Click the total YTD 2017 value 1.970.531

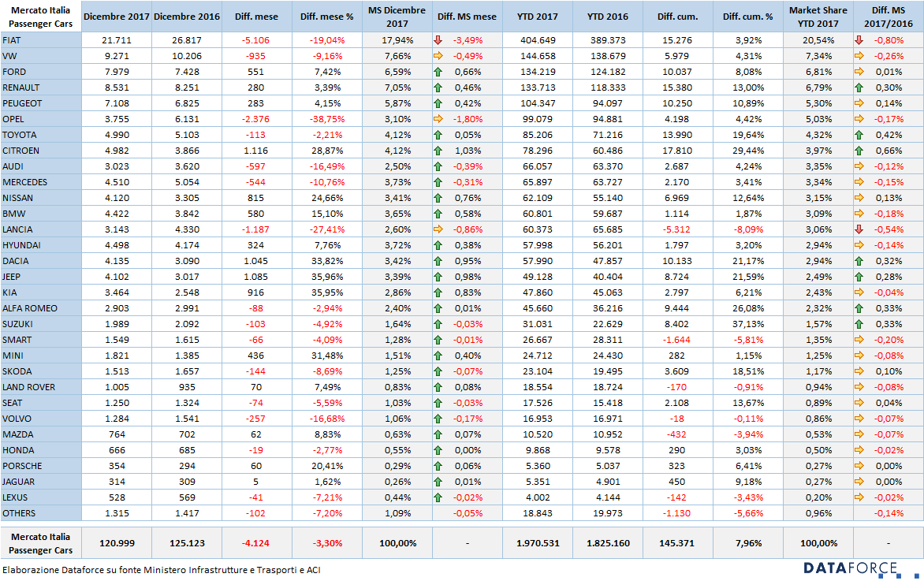pos(538,543)
